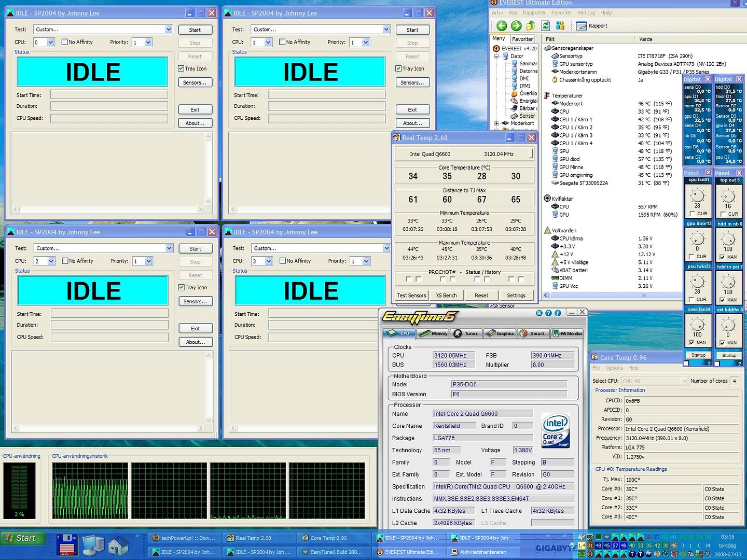Click the question mark on top out 5 Panel
The height and width of the screenshot is (560, 747).
[x=740, y=363]
